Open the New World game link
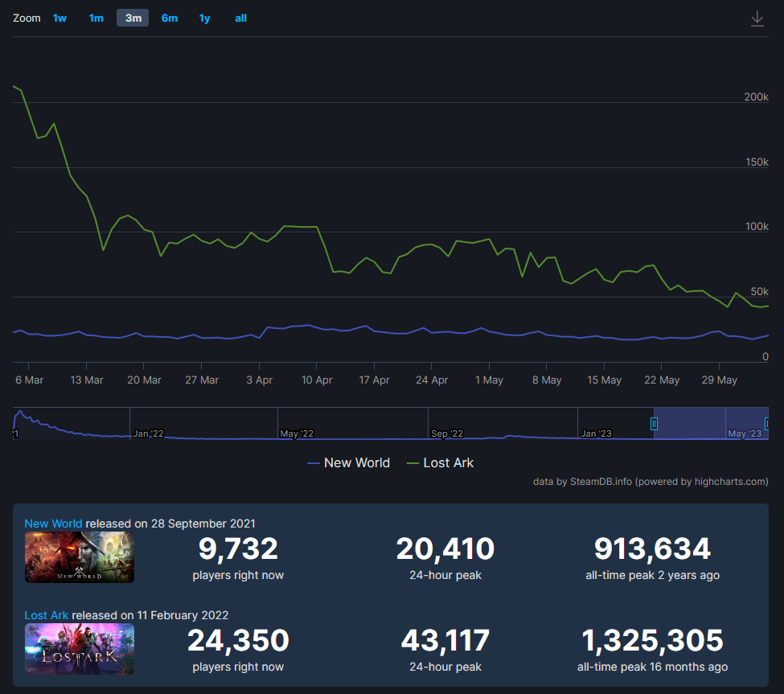The width and height of the screenshot is (784, 694). pyautogui.click(x=53, y=524)
